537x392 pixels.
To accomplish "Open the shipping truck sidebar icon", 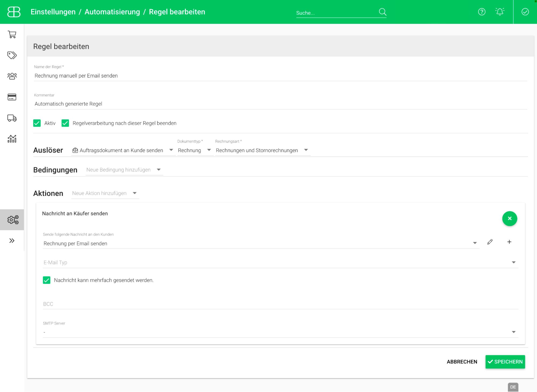I will click(12, 118).
